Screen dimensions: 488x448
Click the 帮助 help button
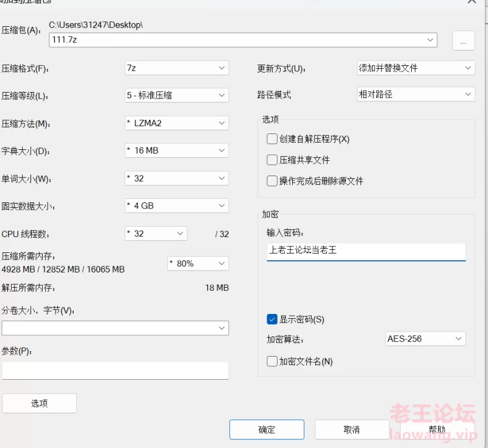click(x=437, y=430)
